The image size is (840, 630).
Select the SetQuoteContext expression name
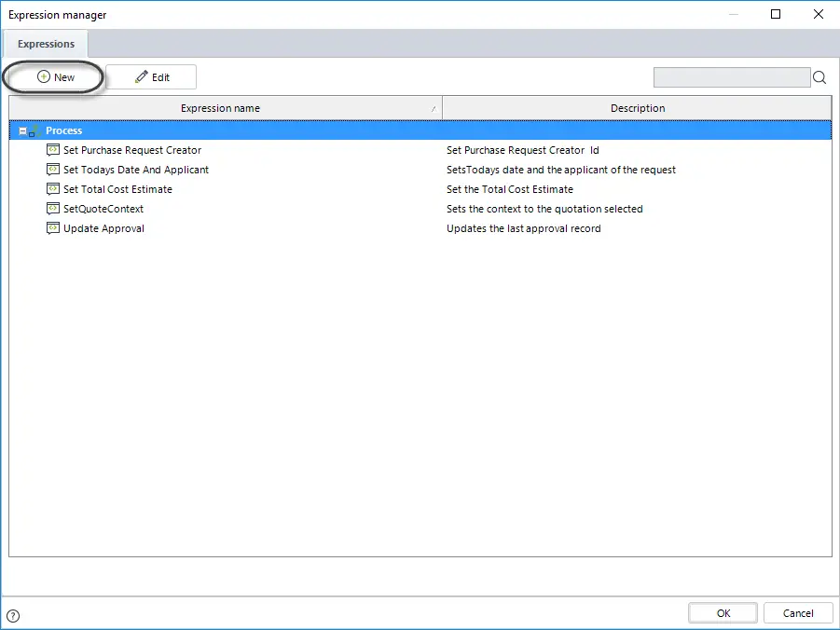pos(103,209)
